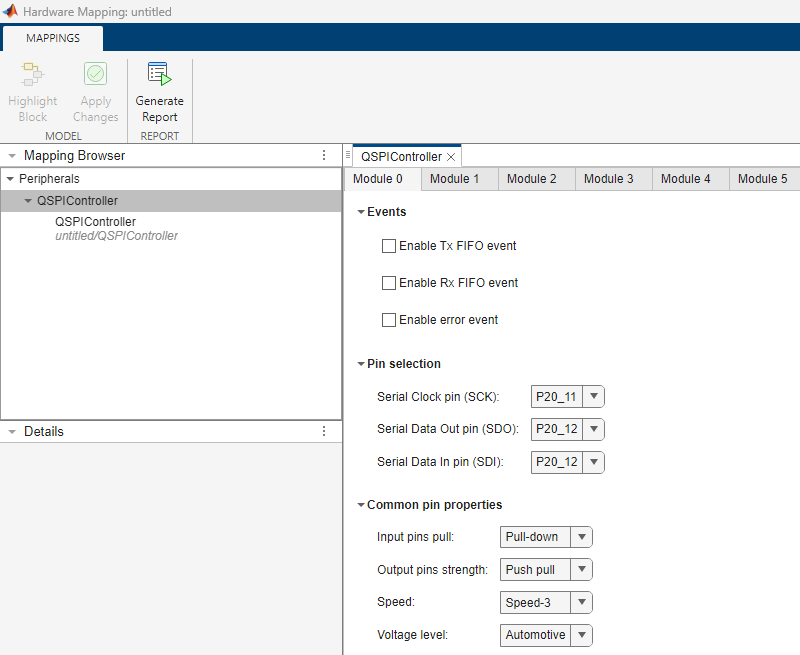800x655 pixels.
Task: Click the Generate Report icon
Action: (x=159, y=74)
